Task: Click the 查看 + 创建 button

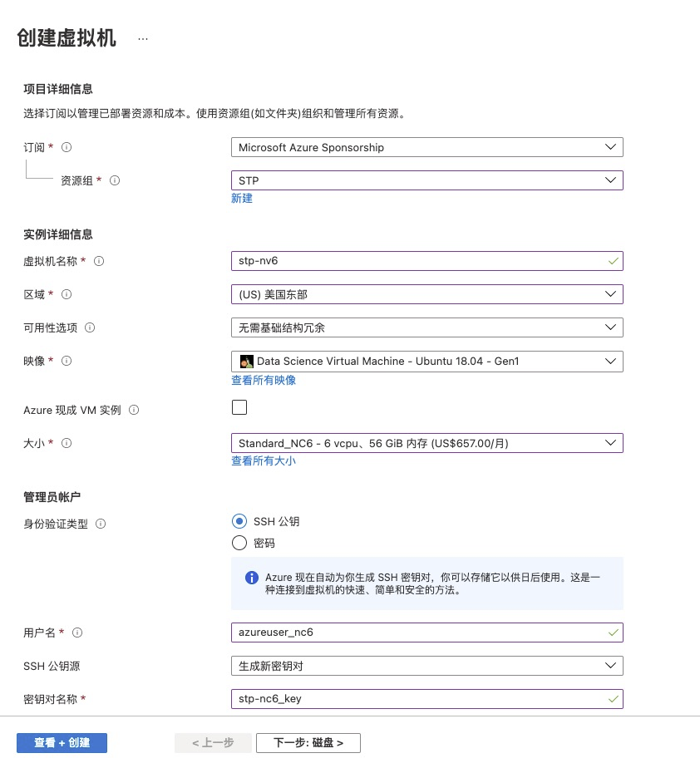Action: click(x=62, y=742)
